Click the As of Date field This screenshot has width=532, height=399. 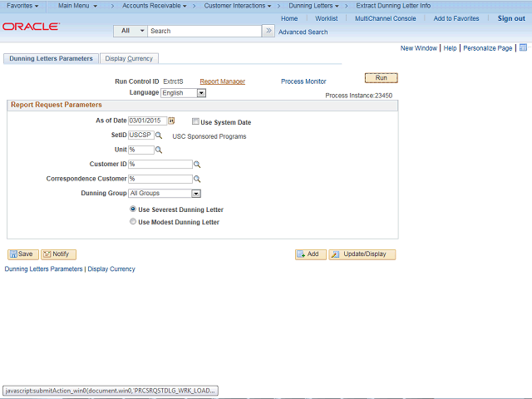point(148,121)
